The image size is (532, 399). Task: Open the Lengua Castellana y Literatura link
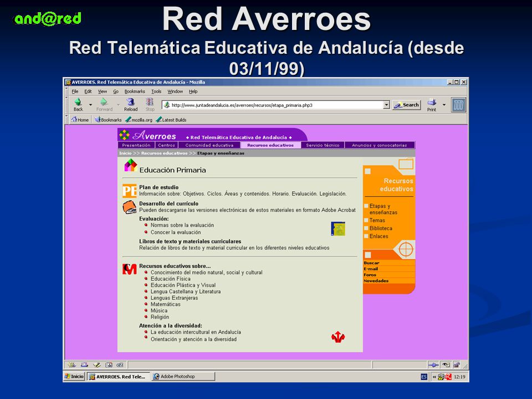click(186, 292)
